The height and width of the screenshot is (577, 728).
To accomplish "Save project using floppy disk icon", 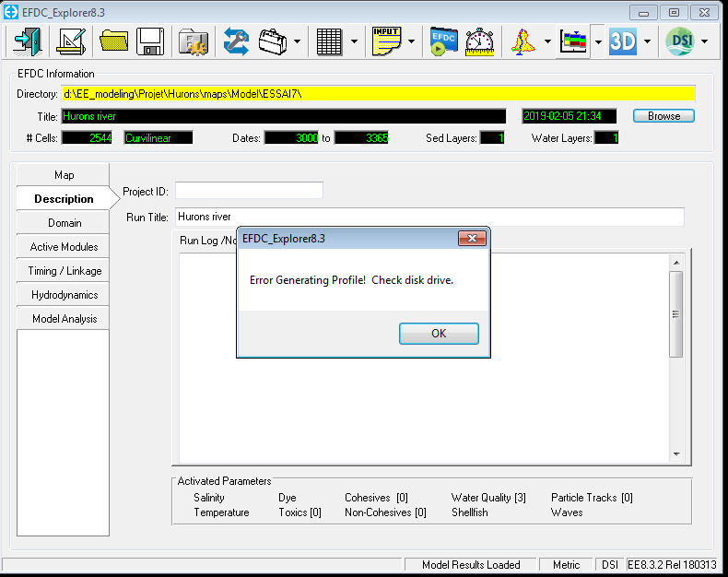I will (150, 41).
